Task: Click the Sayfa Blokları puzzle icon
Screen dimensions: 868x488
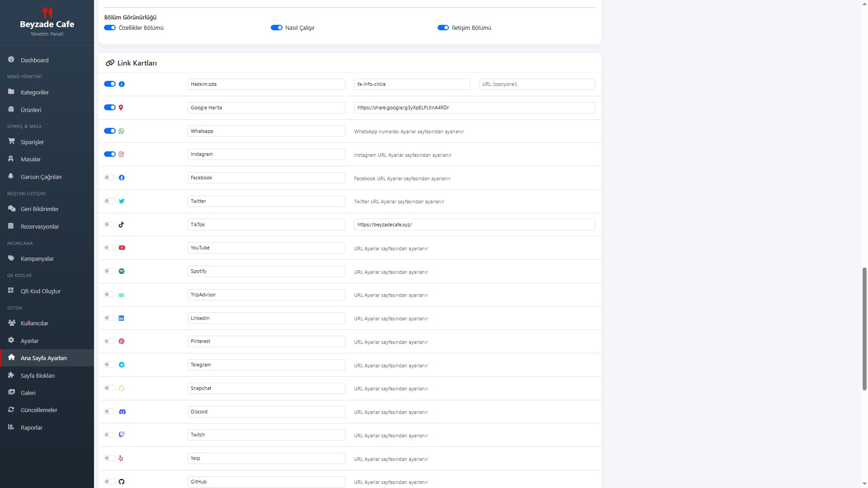Action: [x=11, y=375]
